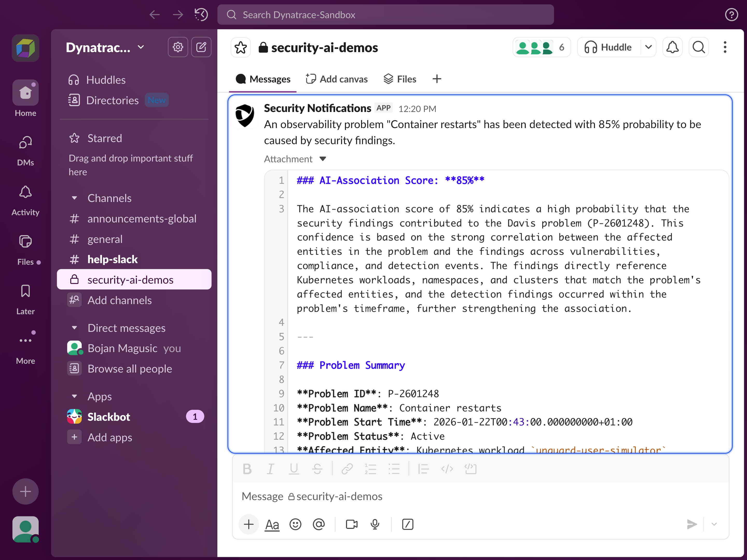Expand the Huddle options chevron
This screenshot has height=560, width=747.
(648, 47)
